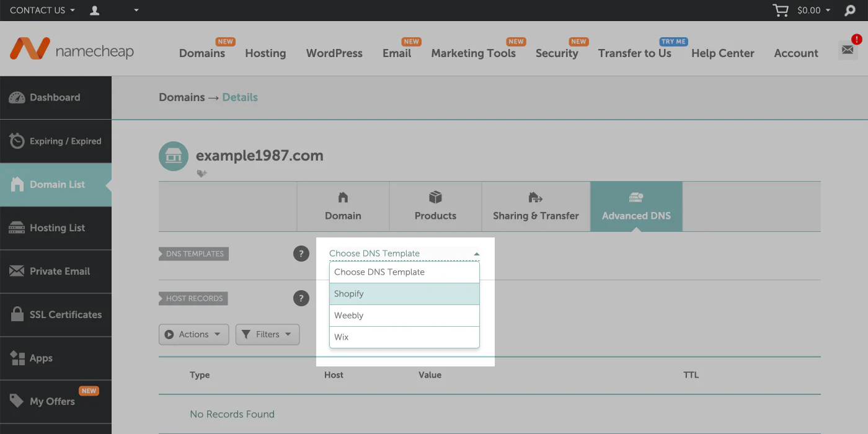Click the TTL column header
This screenshot has height=434, width=868.
[x=691, y=375]
